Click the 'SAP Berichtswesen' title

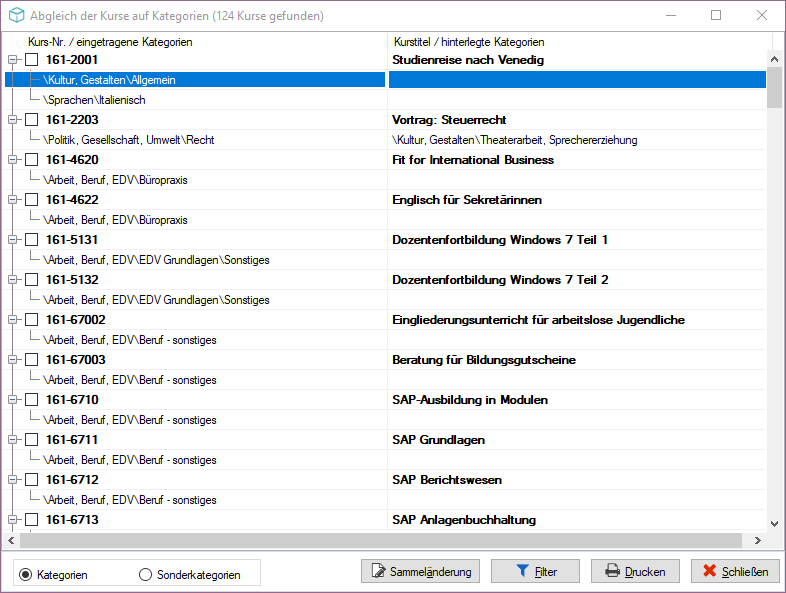(447, 480)
